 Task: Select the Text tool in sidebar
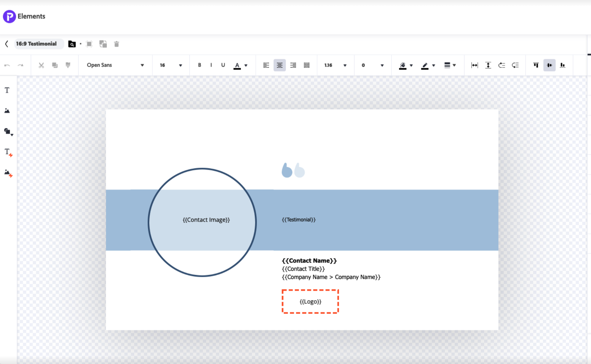point(7,90)
